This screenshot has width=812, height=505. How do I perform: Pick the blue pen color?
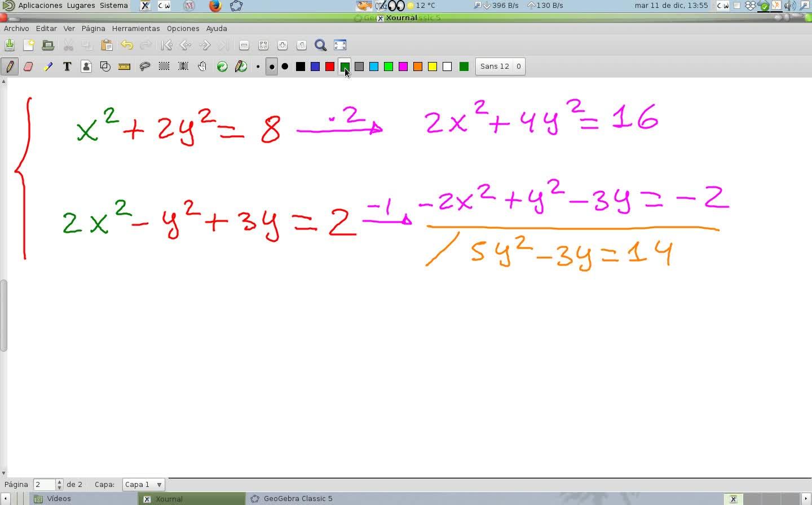[315, 67]
